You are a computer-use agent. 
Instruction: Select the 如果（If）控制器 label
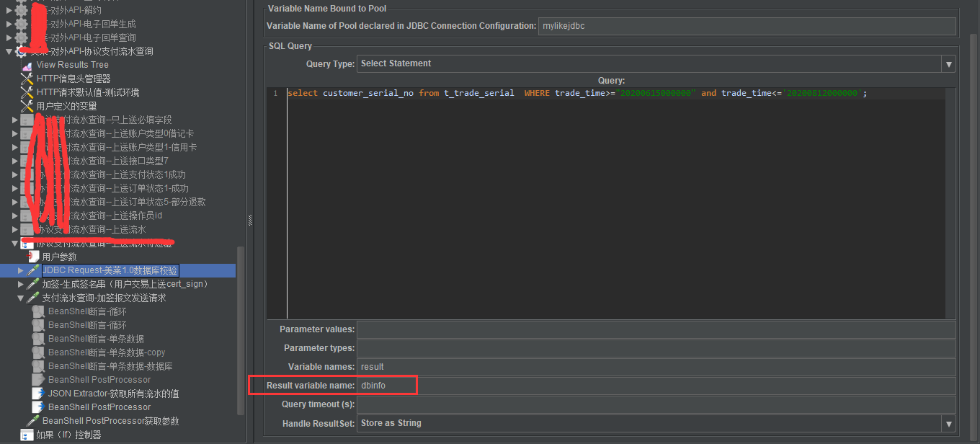[x=68, y=435]
